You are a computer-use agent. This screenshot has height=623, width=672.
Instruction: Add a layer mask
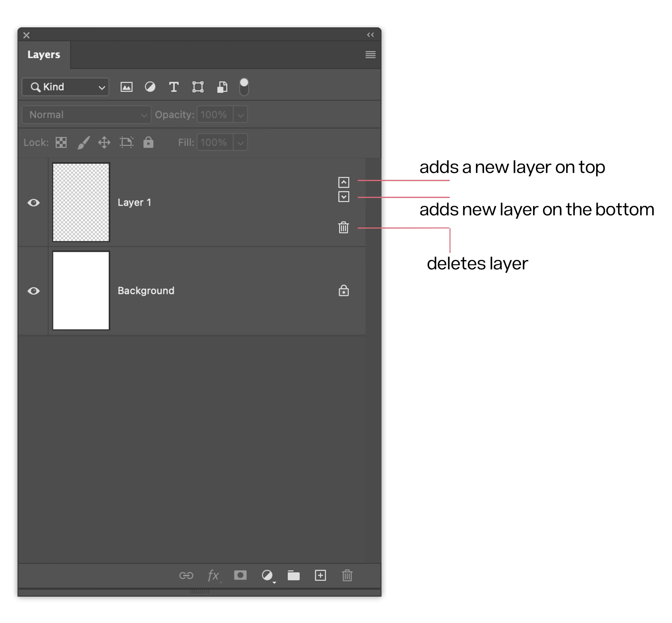point(240,575)
